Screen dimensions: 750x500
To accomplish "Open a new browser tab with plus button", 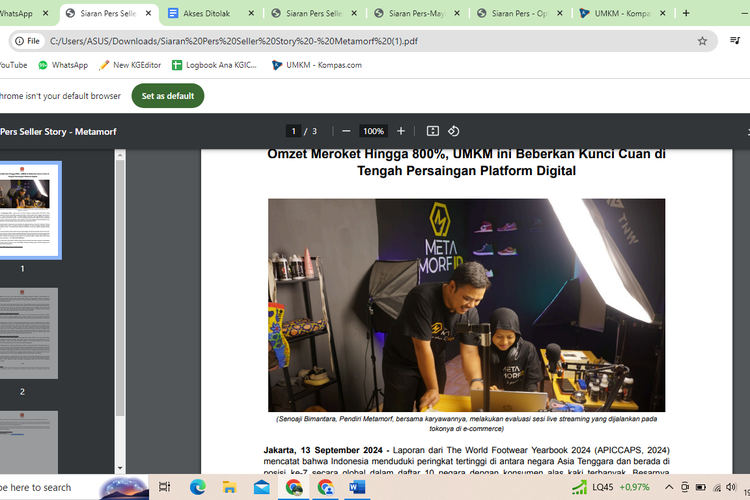I will click(686, 13).
